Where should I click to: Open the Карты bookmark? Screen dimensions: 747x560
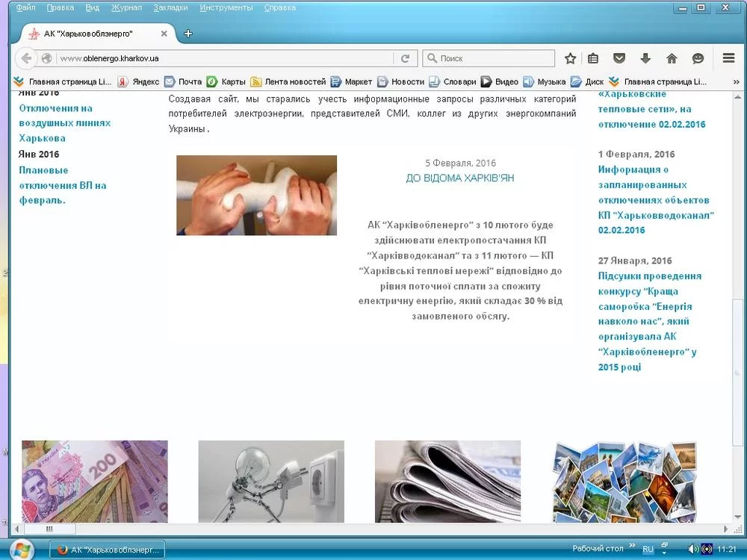pyautogui.click(x=226, y=81)
